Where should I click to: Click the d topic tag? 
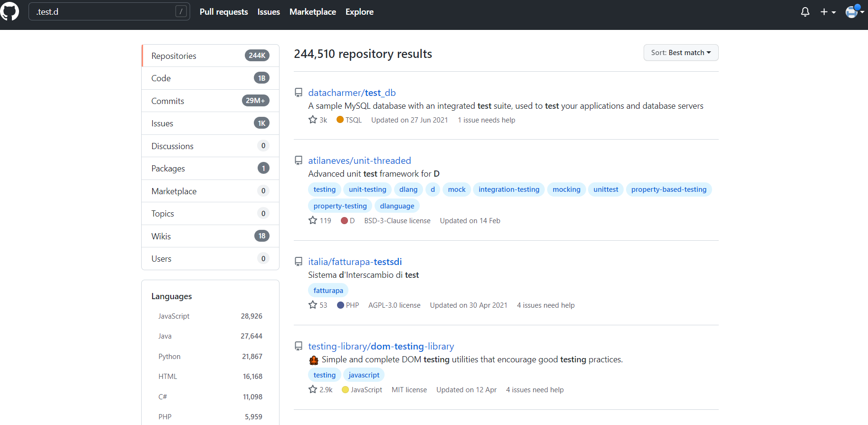(433, 189)
